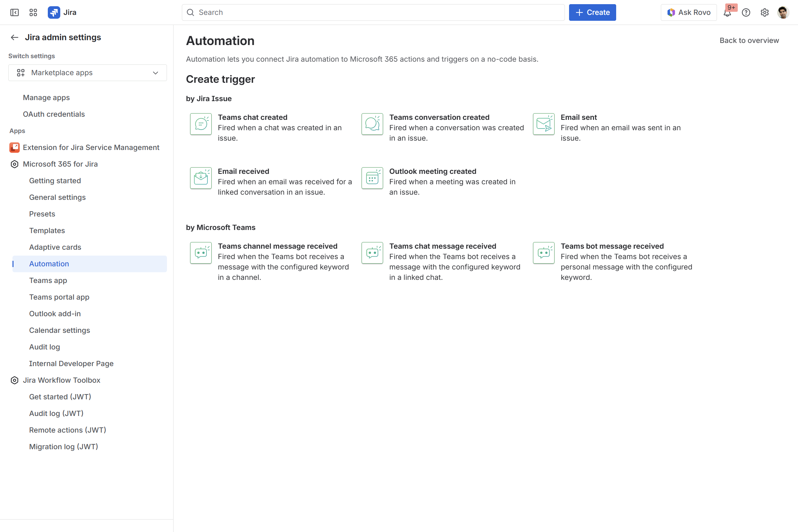Click the Jira logo icon
Screen dimensions: 798x532
(x=54, y=12)
